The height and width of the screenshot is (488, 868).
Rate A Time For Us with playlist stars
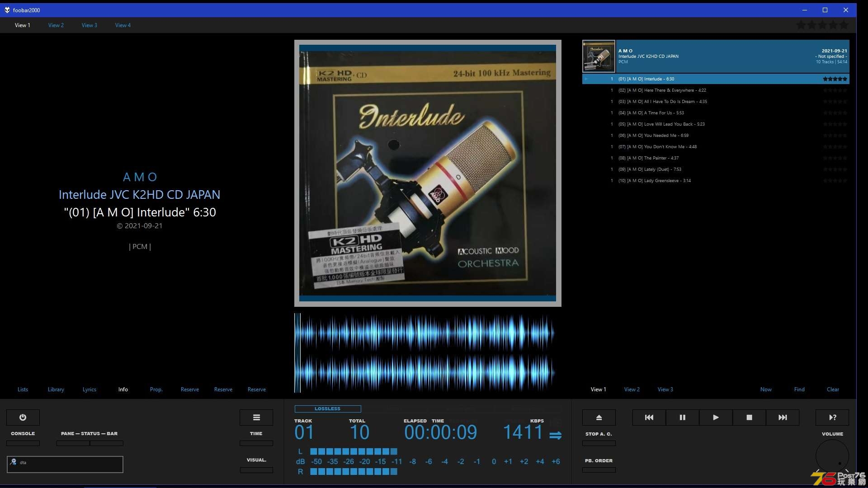click(x=835, y=113)
